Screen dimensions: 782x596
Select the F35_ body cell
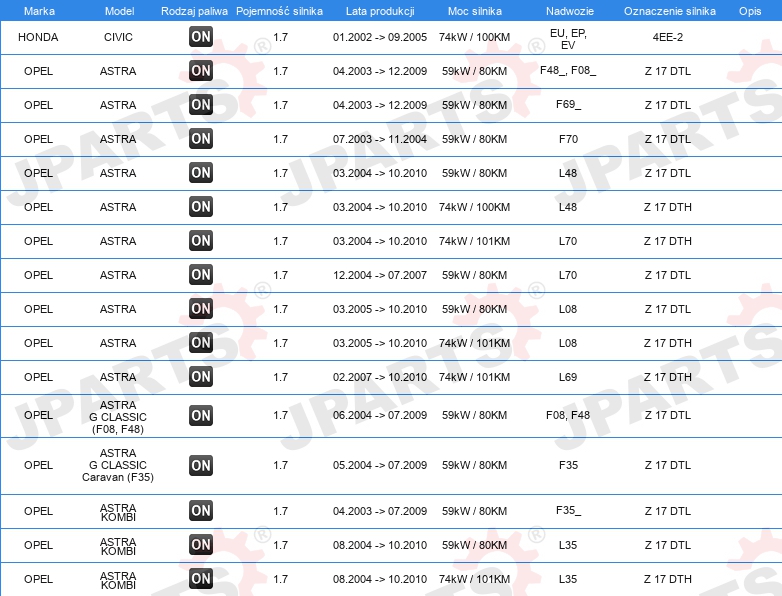coord(568,510)
